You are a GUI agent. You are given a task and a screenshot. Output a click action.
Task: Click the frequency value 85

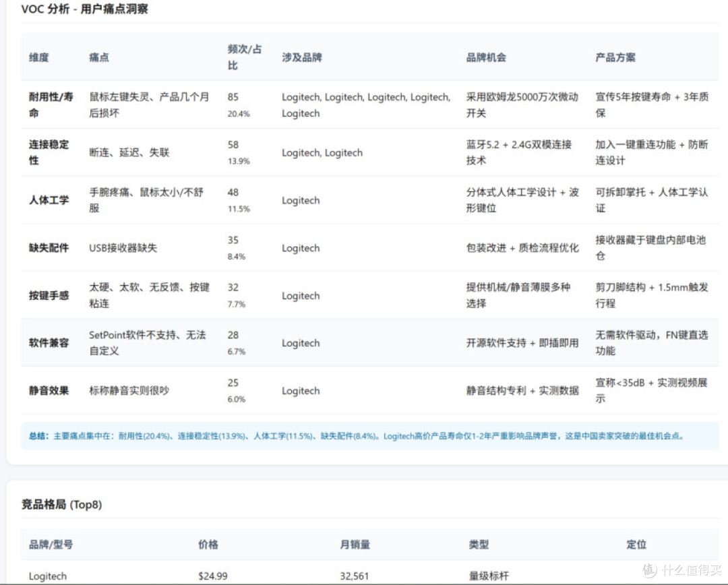click(x=233, y=97)
